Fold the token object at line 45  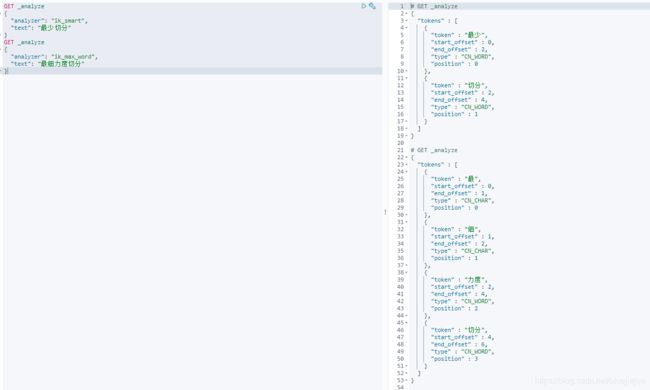[407, 323]
